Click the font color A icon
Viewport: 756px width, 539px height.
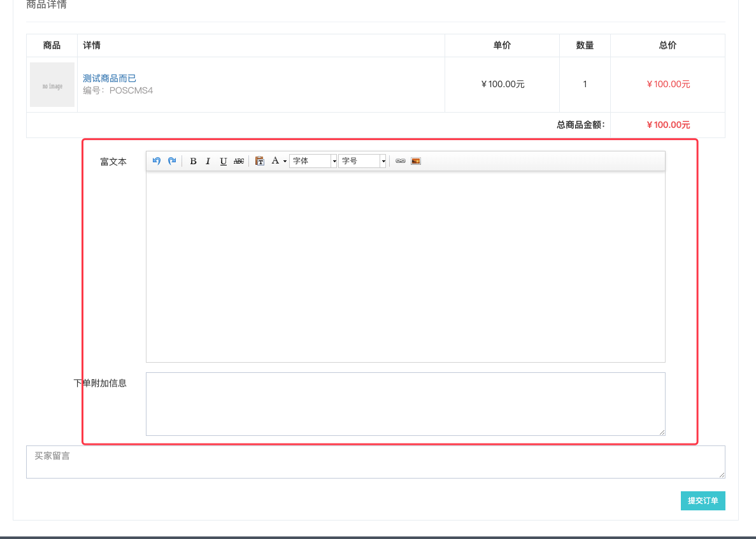tap(275, 161)
